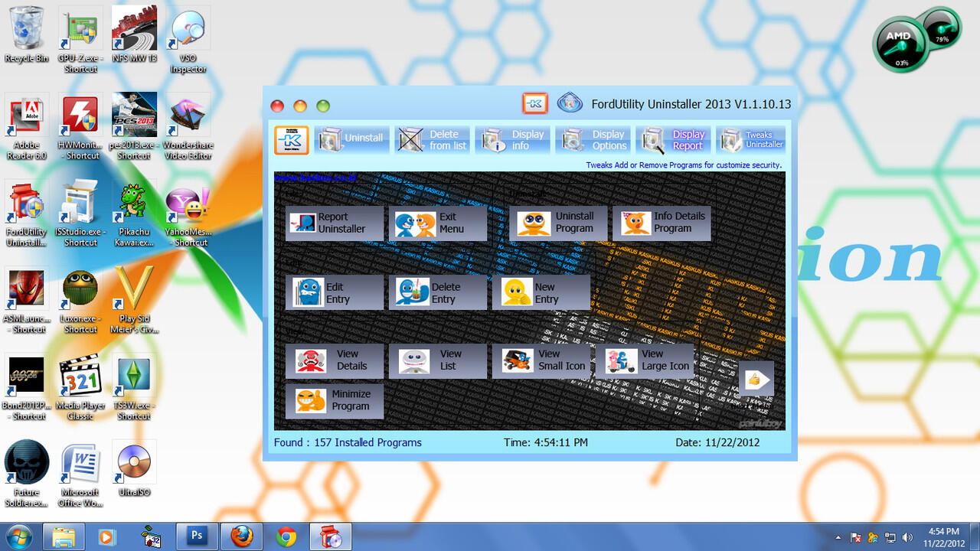This screenshot has height=551, width=980.
Task: Open Tweaks Uninstaller toolbar item
Action: point(752,139)
